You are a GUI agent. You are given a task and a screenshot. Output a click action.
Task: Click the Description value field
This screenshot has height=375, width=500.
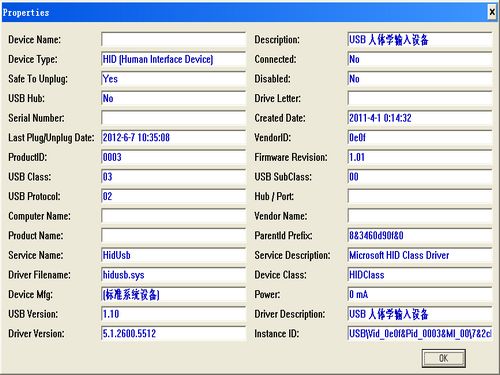point(420,40)
